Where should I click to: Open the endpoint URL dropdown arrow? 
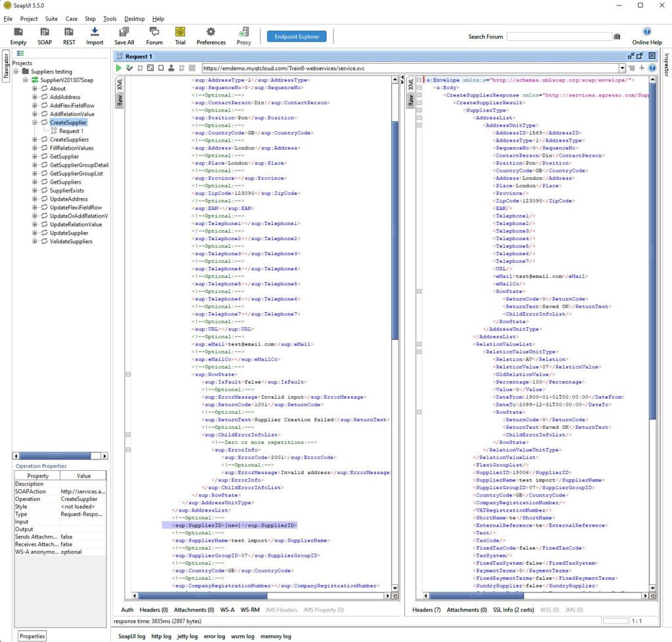click(x=621, y=68)
